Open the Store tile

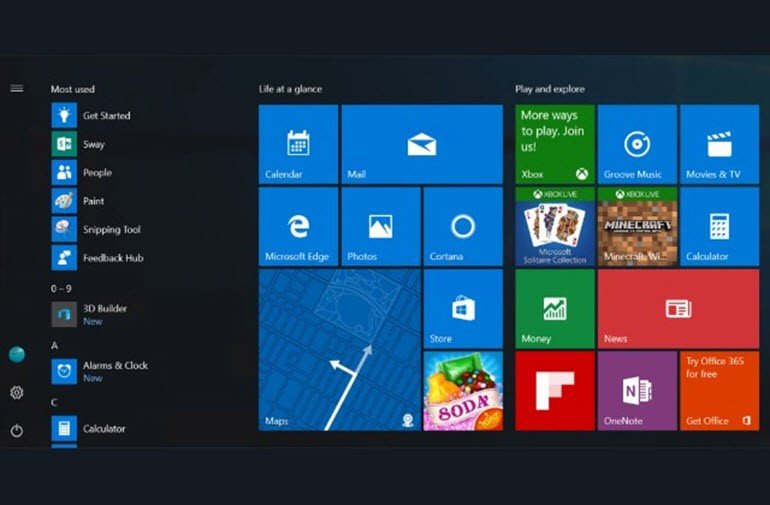click(x=463, y=309)
